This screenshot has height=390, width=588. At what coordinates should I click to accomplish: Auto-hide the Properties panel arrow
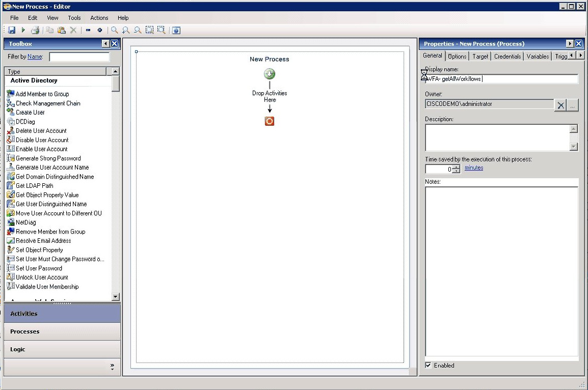[x=570, y=43]
